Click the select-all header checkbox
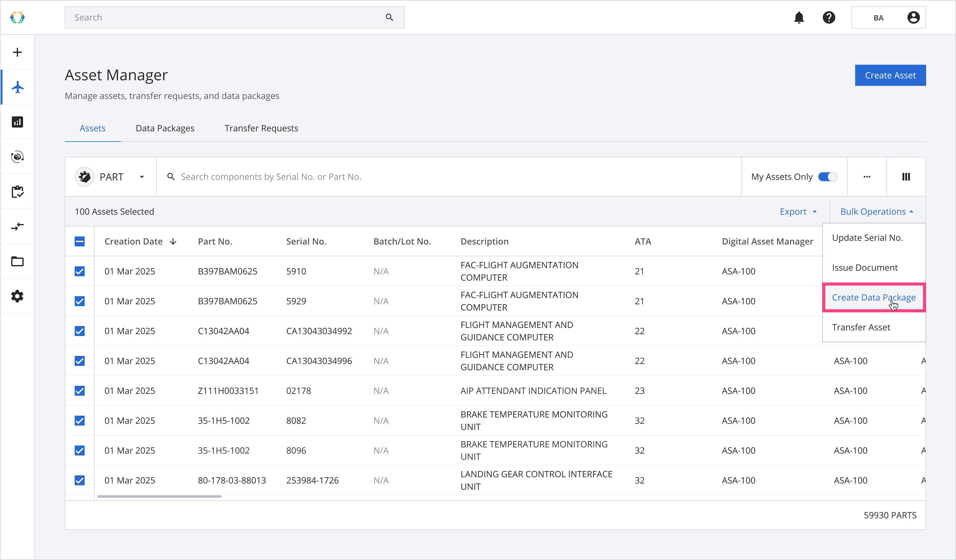This screenshot has width=956, height=560. point(80,241)
